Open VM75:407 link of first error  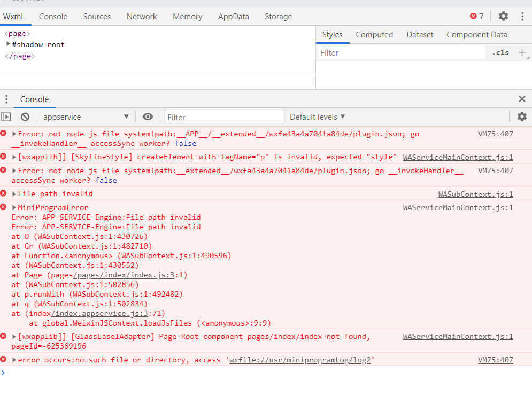[x=495, y=134]
